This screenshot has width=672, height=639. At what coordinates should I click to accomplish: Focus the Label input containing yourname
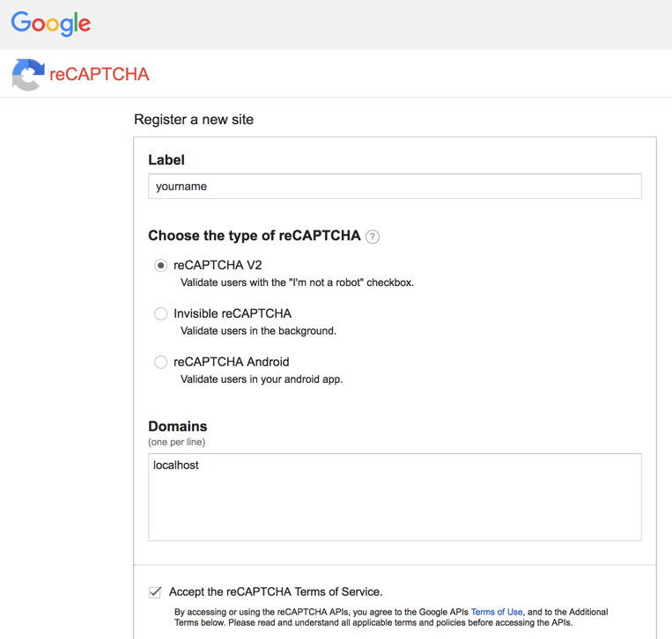pos(395,187)
